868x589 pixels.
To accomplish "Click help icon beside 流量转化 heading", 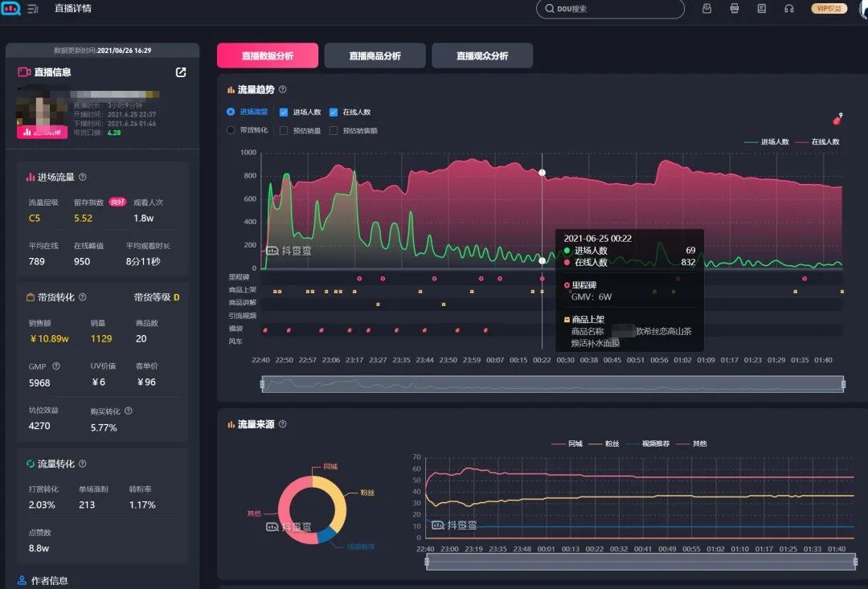I will [83, 464].
